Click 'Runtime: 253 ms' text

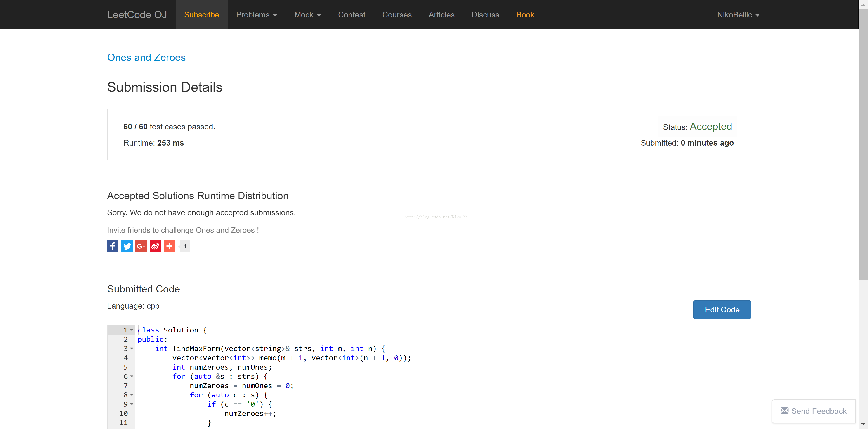click(x=154, y=143)
